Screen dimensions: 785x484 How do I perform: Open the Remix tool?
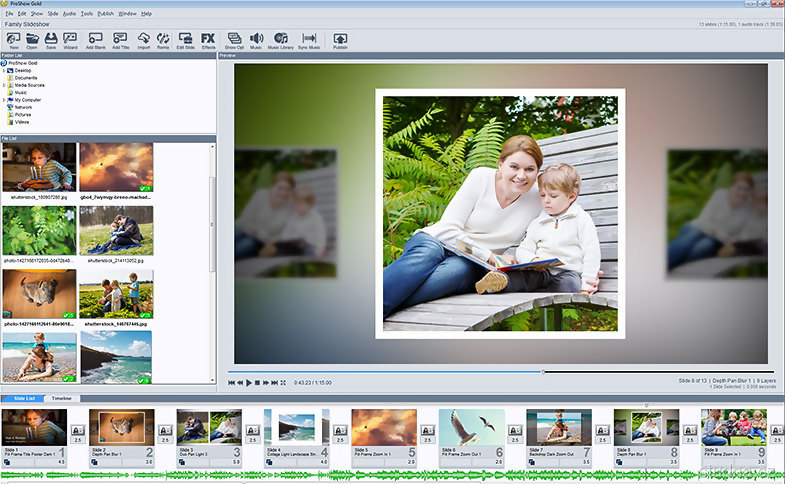coord(163,38)
